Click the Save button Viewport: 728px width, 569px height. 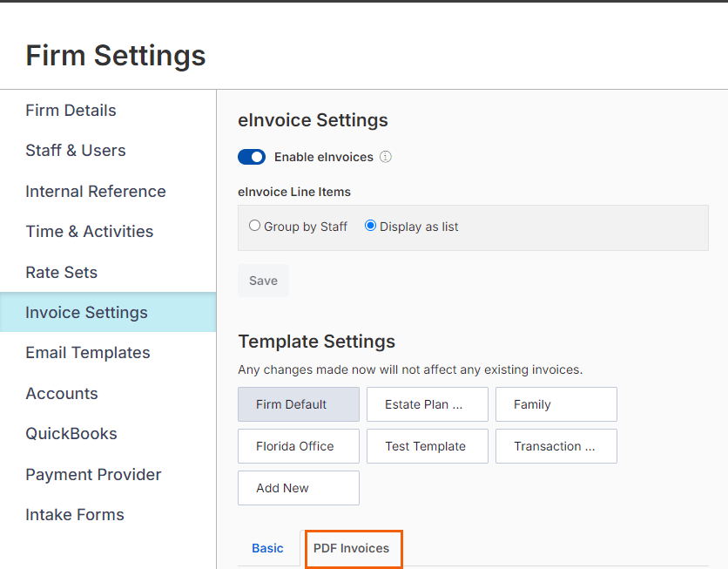click(x=263, y=281)
